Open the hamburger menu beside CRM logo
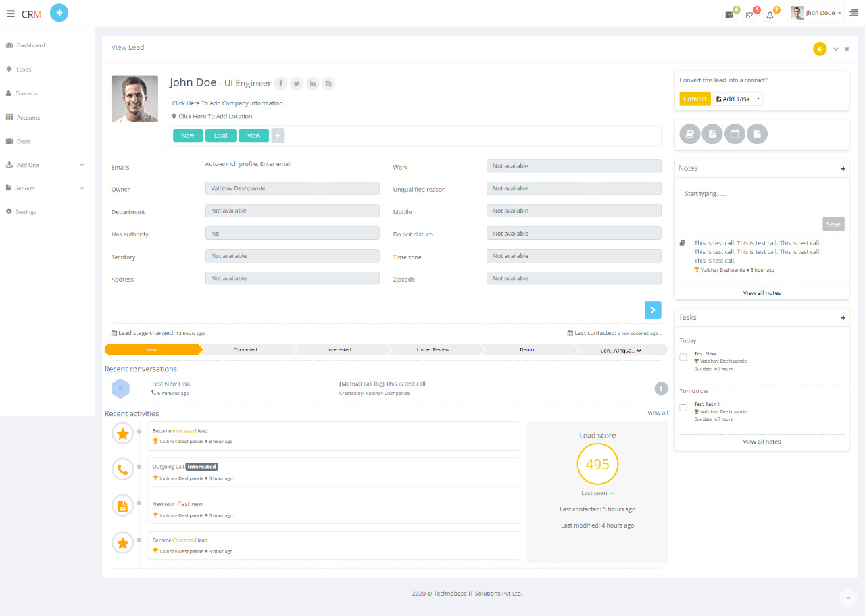The width and height of the screenshot is (865, 616). (x=11, y=14)
